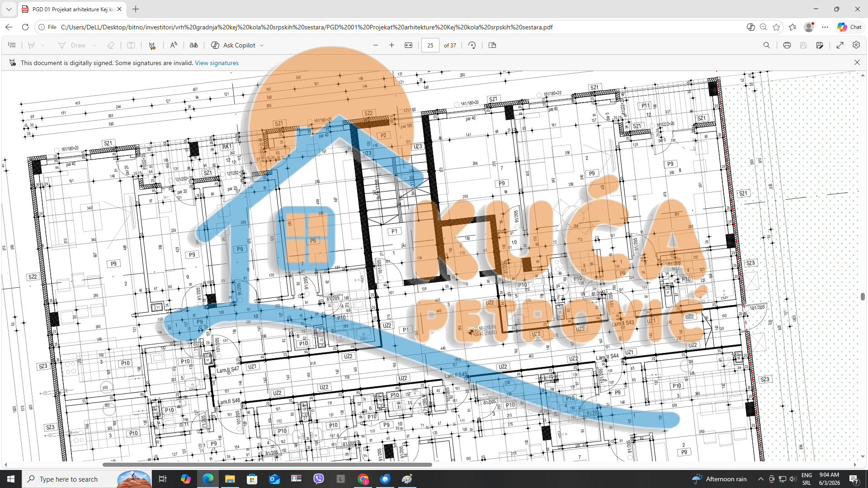The width and height of the screenshot is (868, 488).
Task: Open PDF viewer settings gear
Action: coord(856,45)
